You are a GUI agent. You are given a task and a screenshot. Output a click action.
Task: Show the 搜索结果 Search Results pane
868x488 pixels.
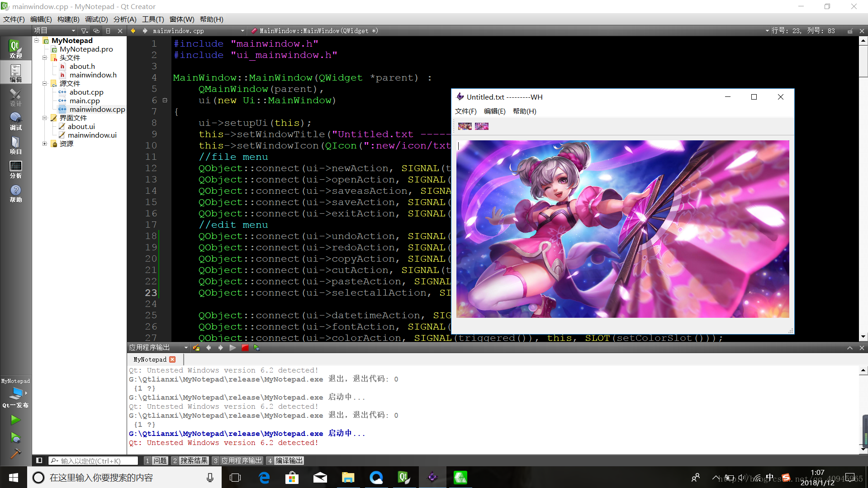(190, 460)
